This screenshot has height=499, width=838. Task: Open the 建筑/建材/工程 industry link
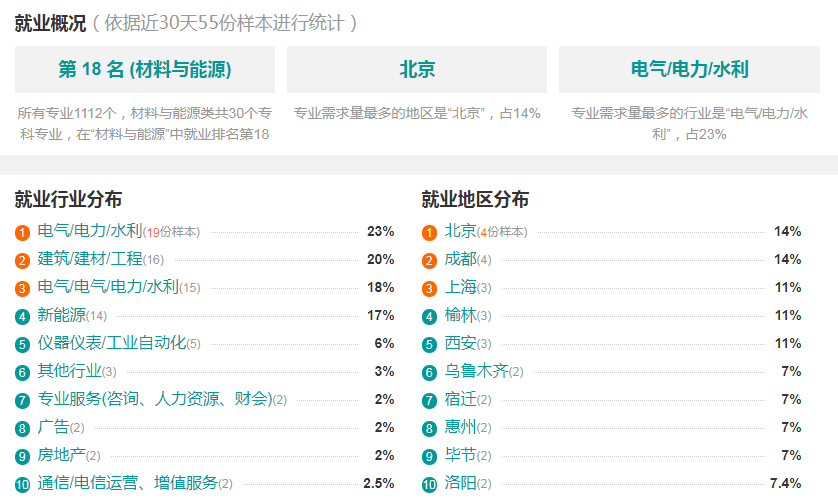(x=90, y=259)
